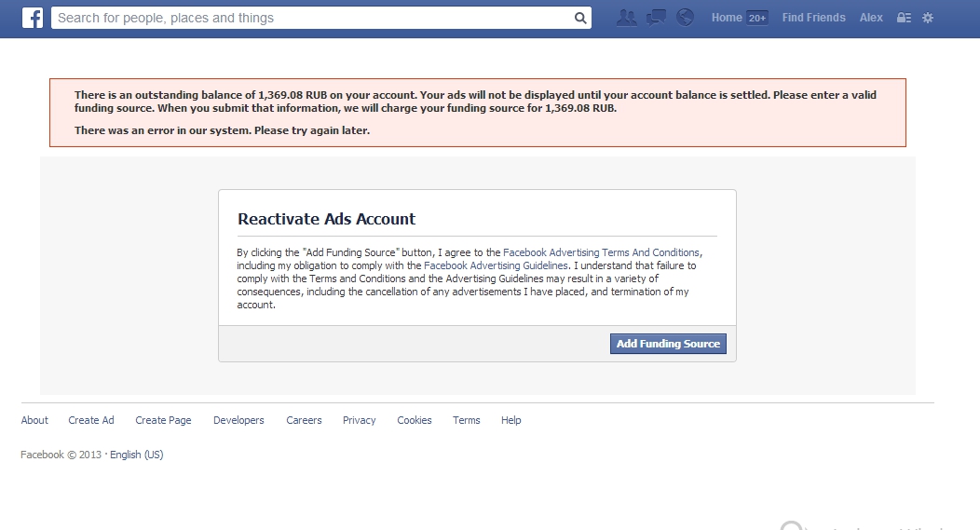Open the Terms footer link

pos(467,420)
